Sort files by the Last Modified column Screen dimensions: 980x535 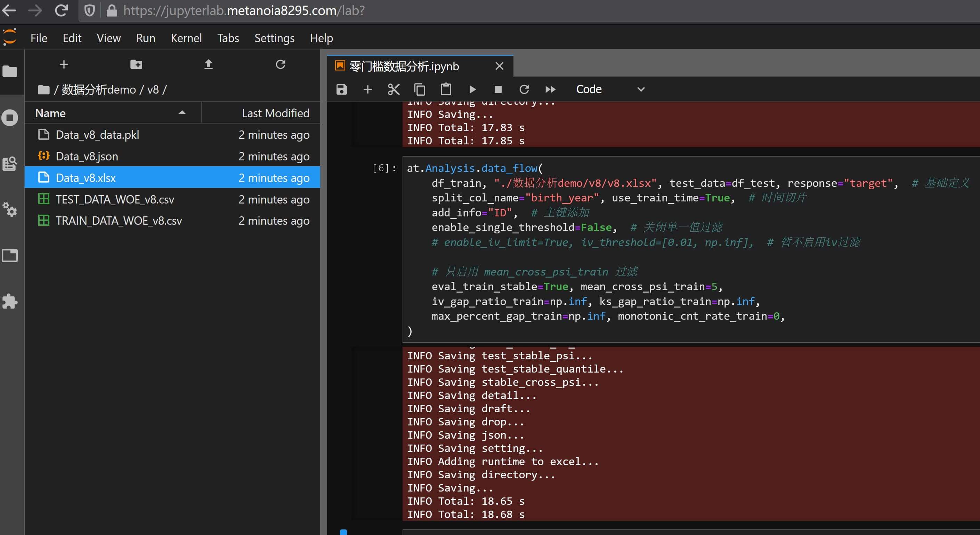(x=275, y=113)
